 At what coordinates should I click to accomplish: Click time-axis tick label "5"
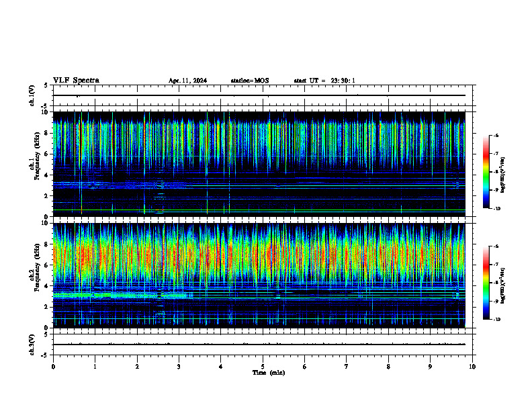[263, 367]
